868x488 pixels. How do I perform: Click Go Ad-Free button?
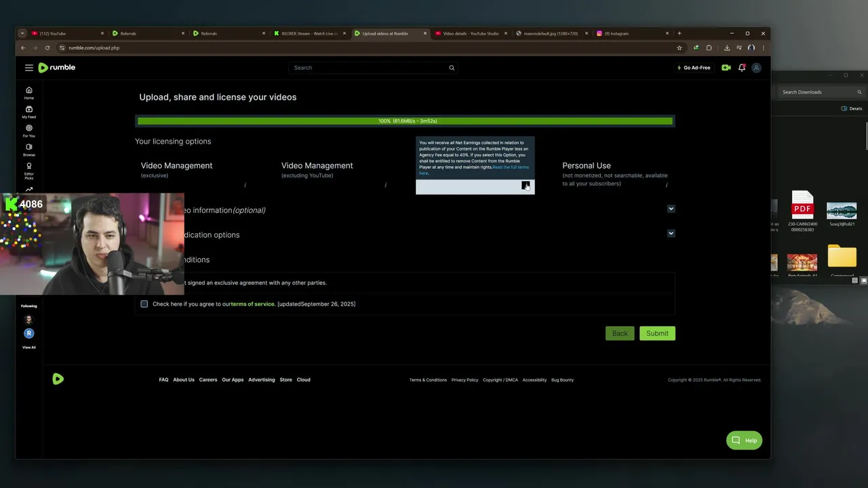coord(694,68)
